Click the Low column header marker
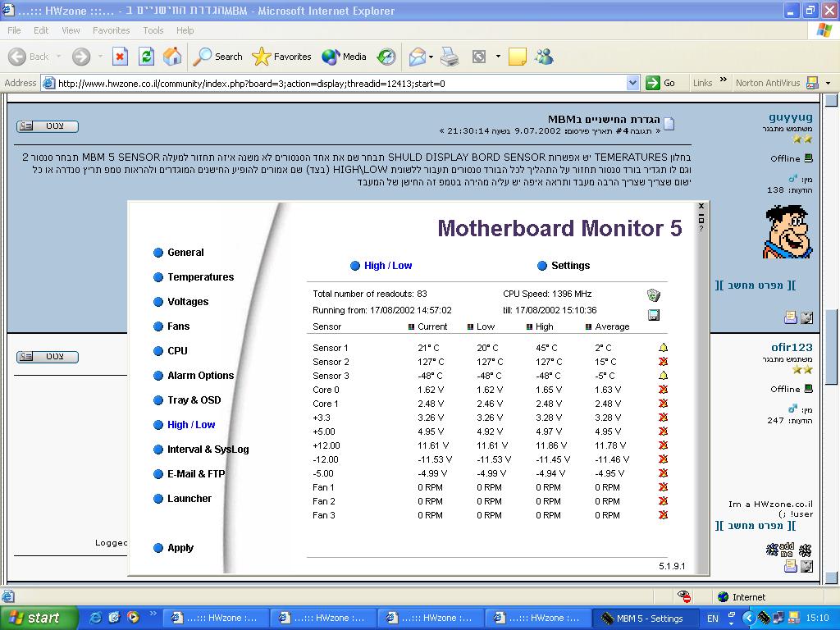The image size is (840, 630). [x=470, y=326]
